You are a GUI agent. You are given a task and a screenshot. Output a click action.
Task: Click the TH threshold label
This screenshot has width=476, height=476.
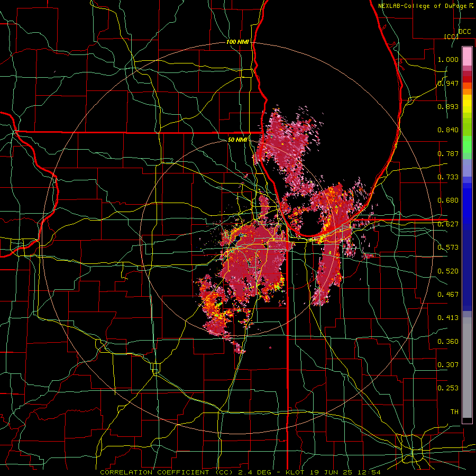click(x=454, y=412)
